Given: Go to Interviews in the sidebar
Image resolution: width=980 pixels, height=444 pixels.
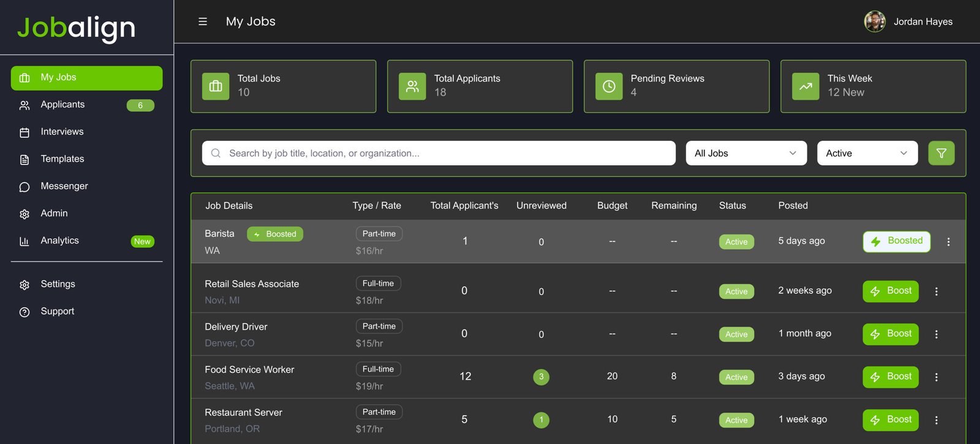Looking at the screenshot, I should tap(62, 132).
